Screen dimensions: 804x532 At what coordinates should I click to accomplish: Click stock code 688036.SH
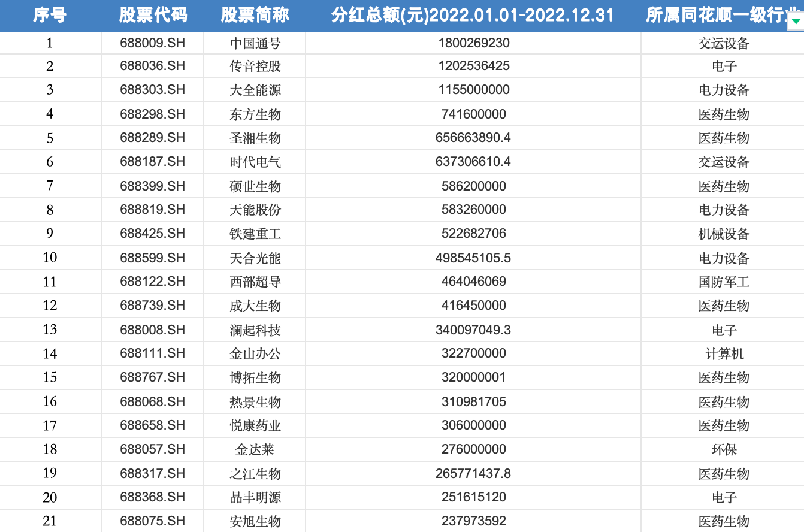[153, 66]
